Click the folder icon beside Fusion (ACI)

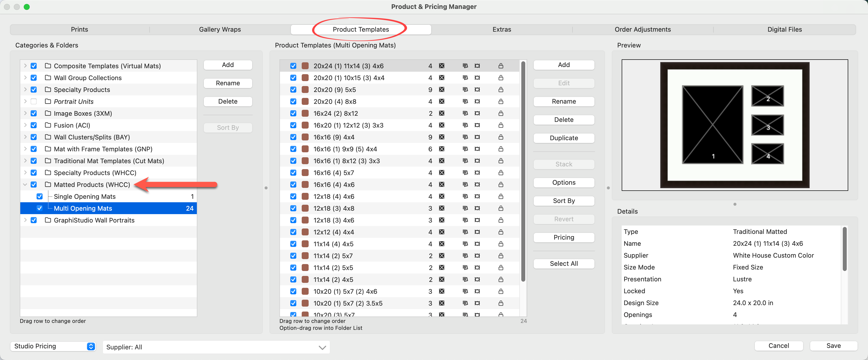click(x=48, y=125)
